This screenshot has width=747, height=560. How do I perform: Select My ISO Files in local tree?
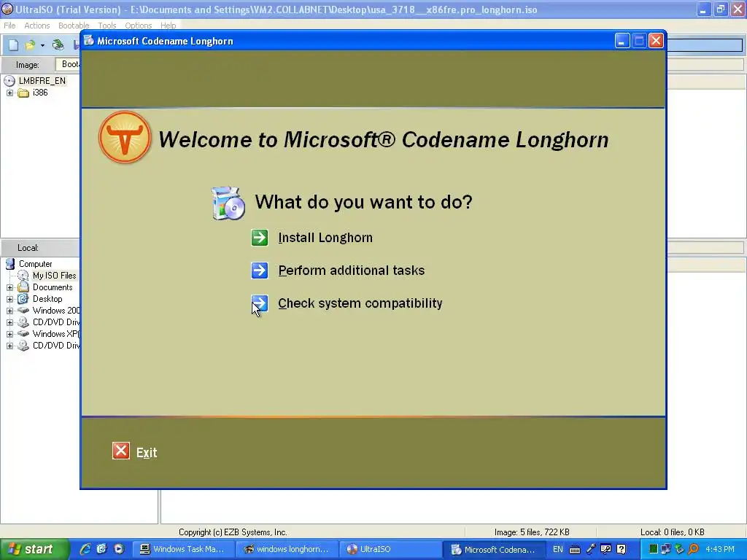point(54,275)
